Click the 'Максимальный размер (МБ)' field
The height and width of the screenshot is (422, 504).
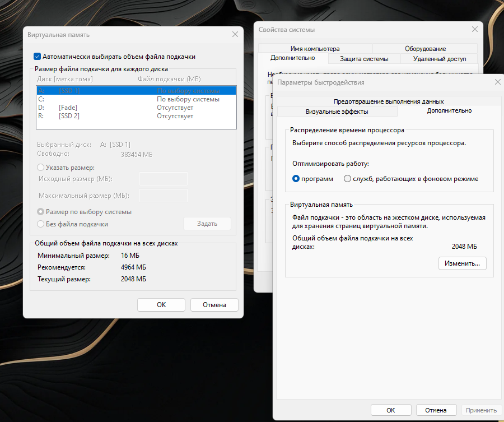164,196
